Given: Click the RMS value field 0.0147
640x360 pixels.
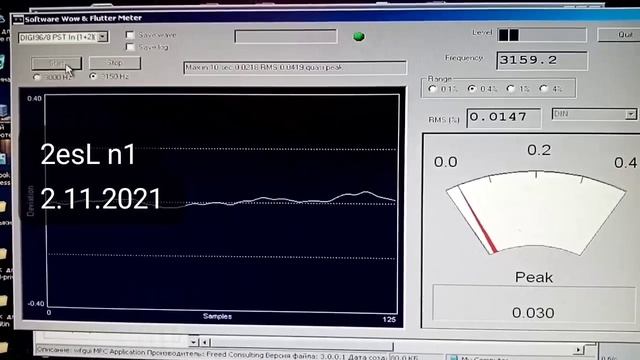Looking at the screenshot, I should 504,118.
